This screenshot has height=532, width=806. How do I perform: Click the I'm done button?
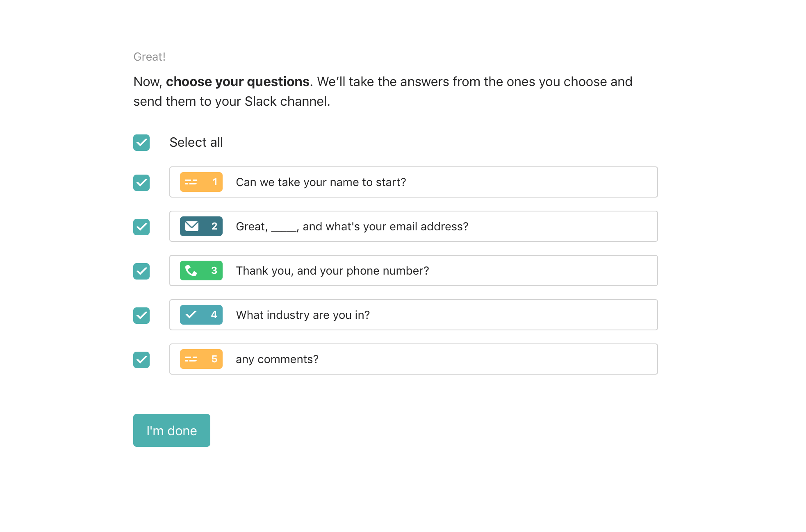click(172, 430)
